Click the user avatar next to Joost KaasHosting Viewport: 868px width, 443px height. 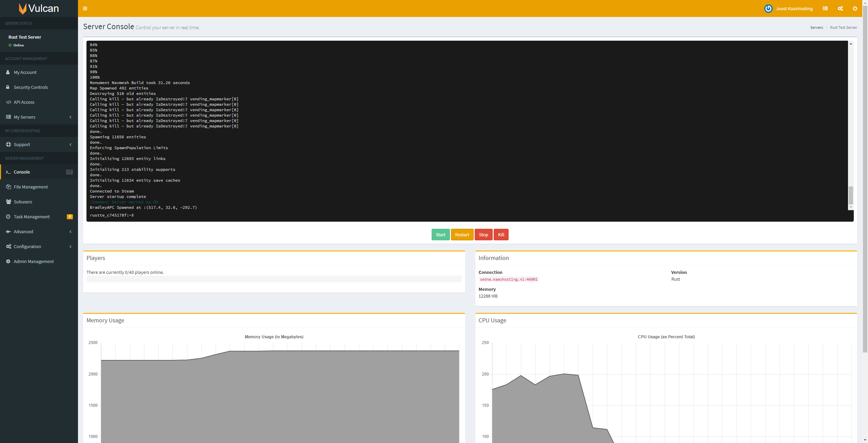pos(768,8)
